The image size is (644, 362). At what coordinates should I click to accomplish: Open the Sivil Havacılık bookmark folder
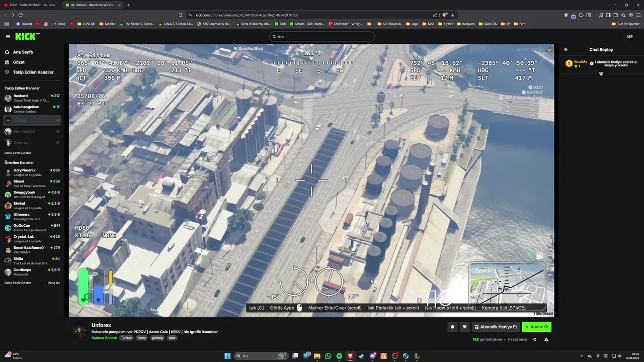click(x=389, y=24)
